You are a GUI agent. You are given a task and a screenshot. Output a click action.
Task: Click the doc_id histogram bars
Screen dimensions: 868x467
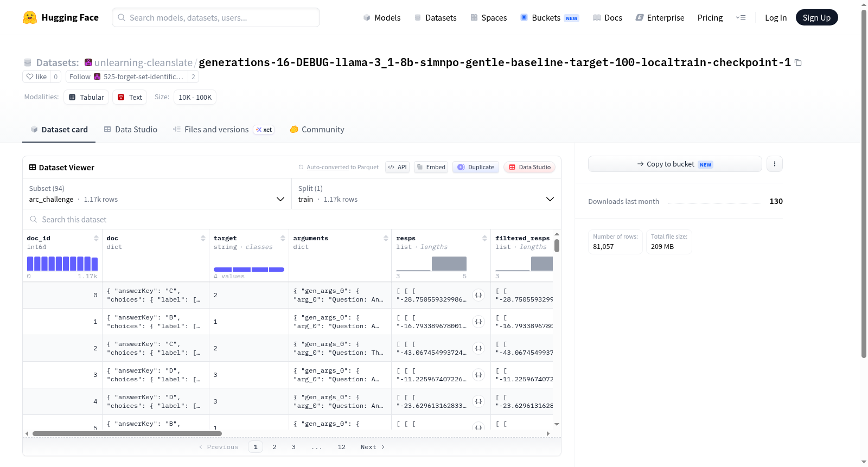pos(62,264)
